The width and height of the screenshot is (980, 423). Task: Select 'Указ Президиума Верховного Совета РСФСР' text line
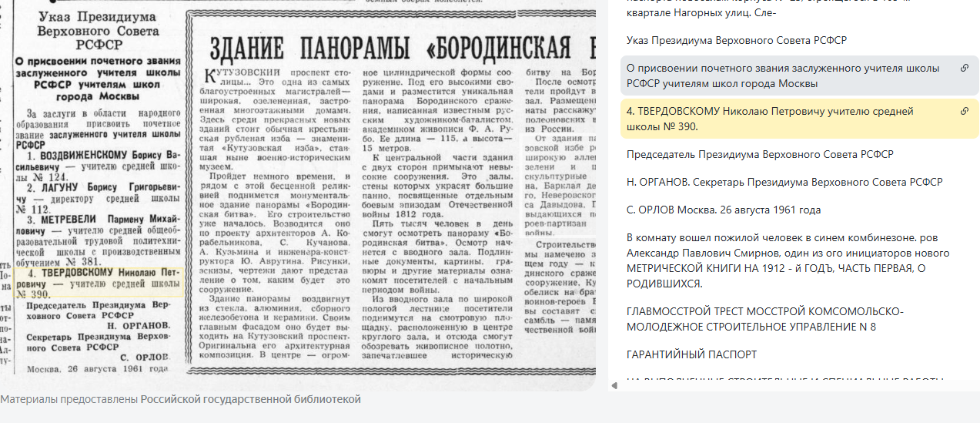[736, 40]
